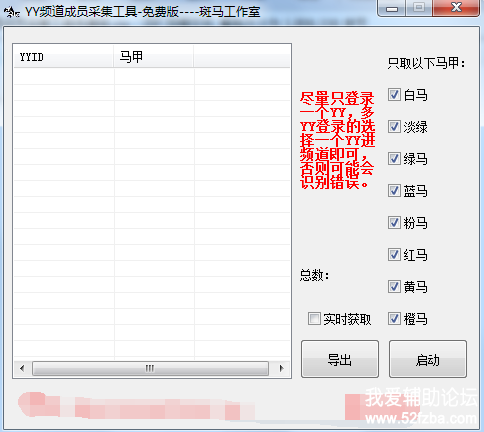Toggle the 绿马 checkbox
Screen dimensions: 484x432
point(394,159)
